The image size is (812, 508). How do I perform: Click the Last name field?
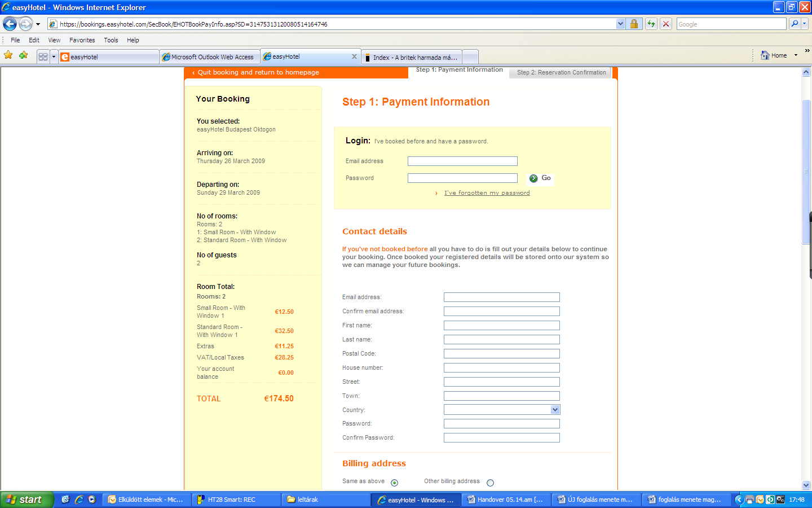(x=502, y=340)
